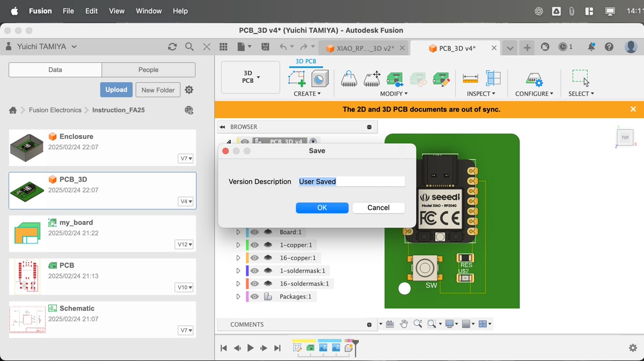The height and width of the screenshot is (361, 644).
Task: Click OK in the Save dialog
Action: 322,208
